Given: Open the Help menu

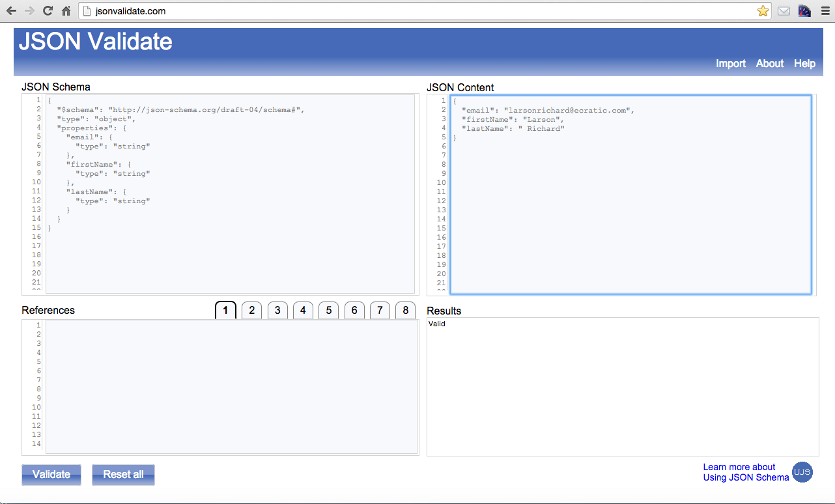Looking at the screenshot, I should click(804, 63).
